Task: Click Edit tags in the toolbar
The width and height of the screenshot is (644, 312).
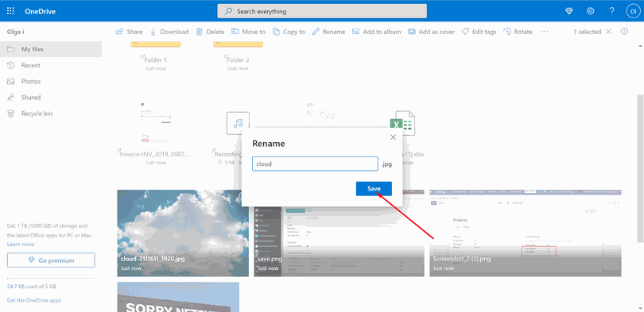Action: pyautogui.click(x=479, y=32)
